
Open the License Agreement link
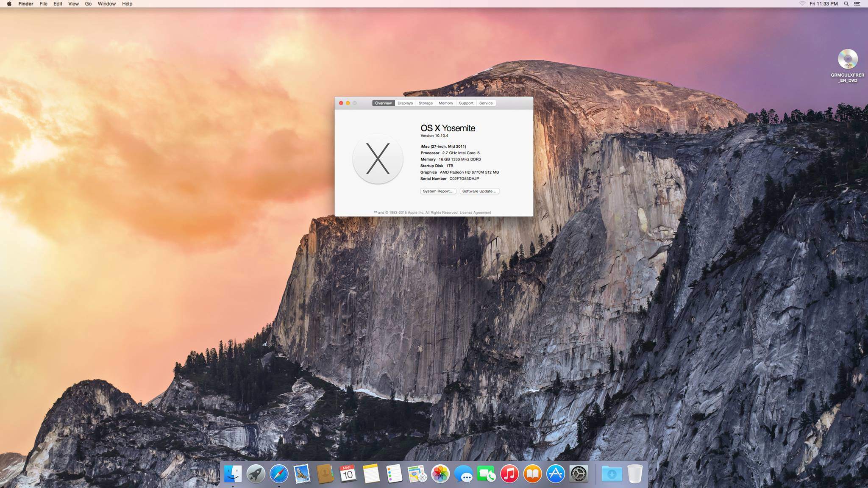(475, 213)
